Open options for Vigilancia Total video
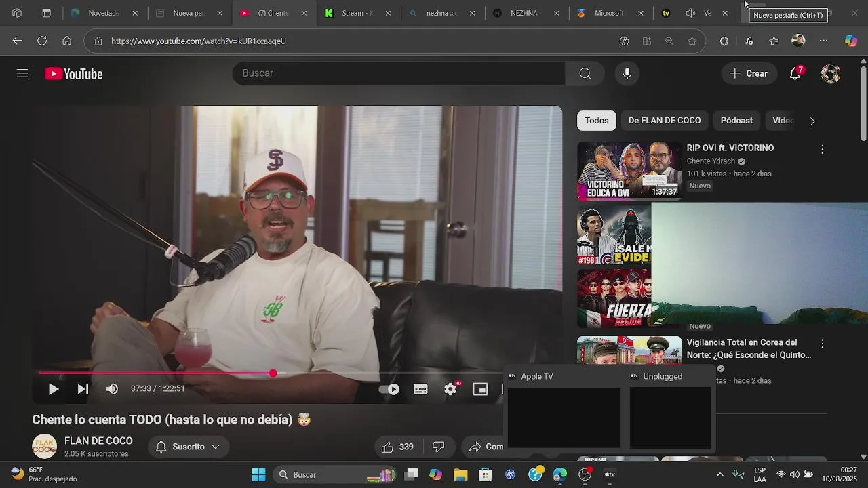 pos(823,344)
